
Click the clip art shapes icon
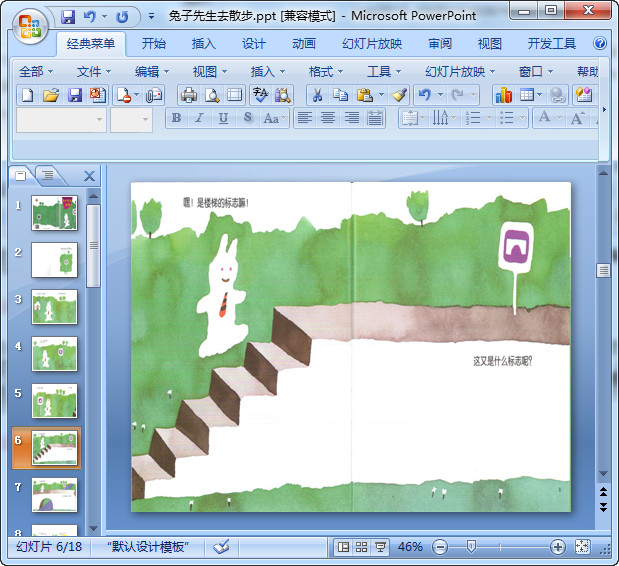[x=584, y=95]
